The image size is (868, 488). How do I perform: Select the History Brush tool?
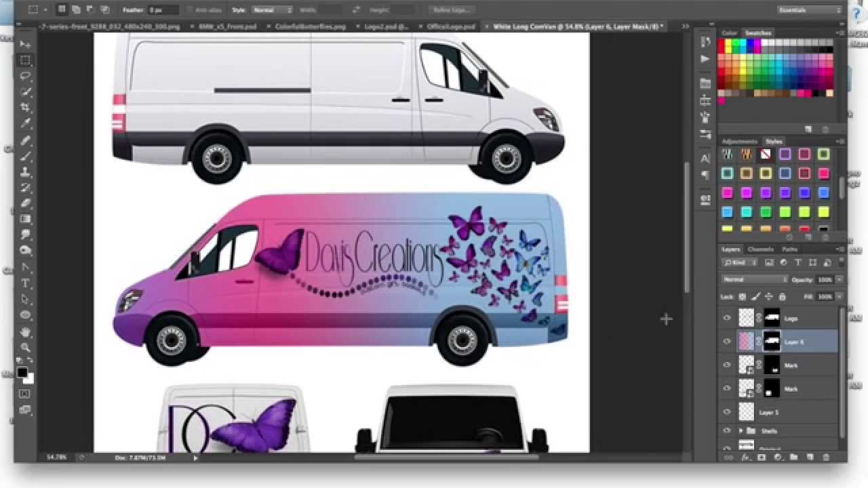pyautogui.click(x=26, y=188)
